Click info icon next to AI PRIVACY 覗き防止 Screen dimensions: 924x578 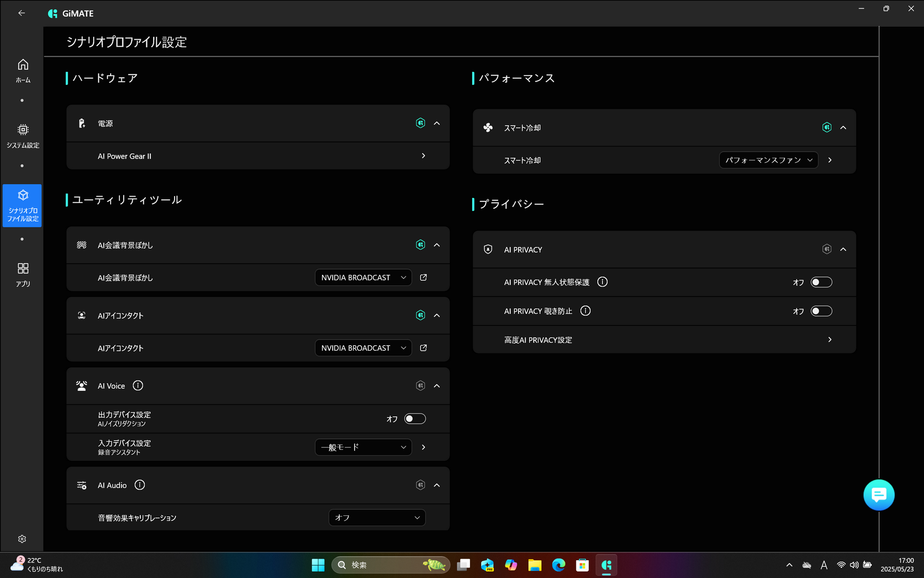pyautogui.click(x=585, y=311)
